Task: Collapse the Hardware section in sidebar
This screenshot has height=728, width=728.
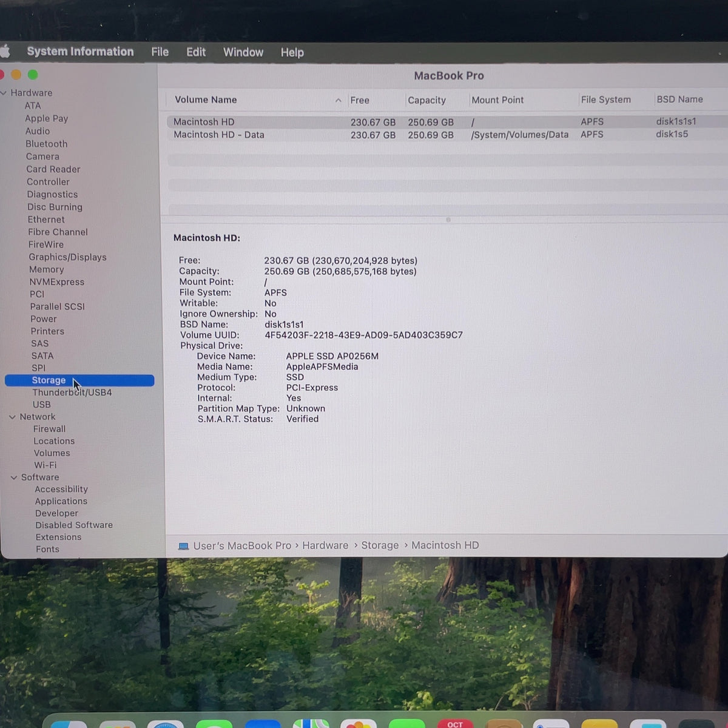Action: click(4, 93)
